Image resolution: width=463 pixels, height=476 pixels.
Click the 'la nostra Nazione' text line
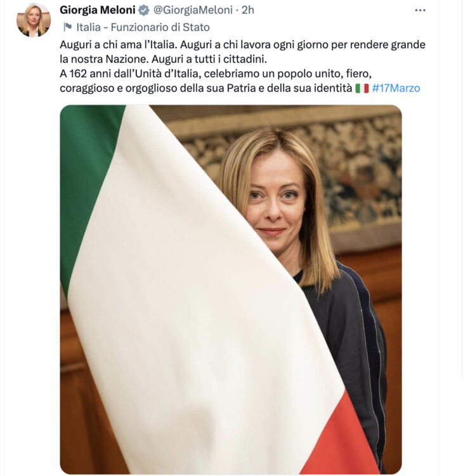(105, 59)
